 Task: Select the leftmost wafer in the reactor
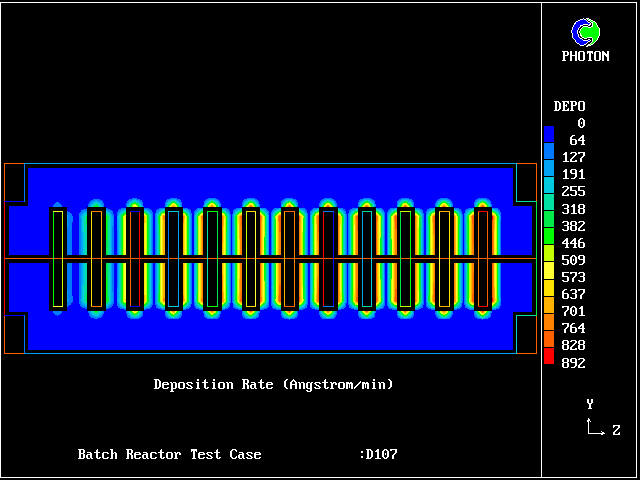(x=58, y=259)
